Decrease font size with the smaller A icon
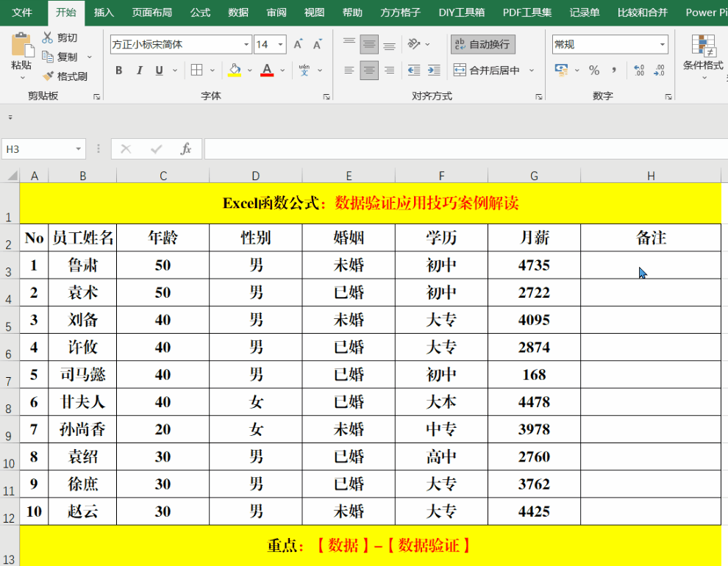 [317, 45]
